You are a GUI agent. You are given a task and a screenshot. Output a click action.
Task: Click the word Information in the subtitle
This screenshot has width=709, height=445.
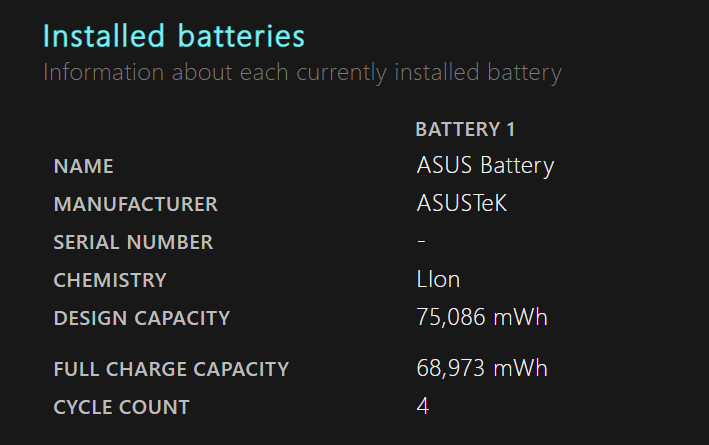[104, 72]
